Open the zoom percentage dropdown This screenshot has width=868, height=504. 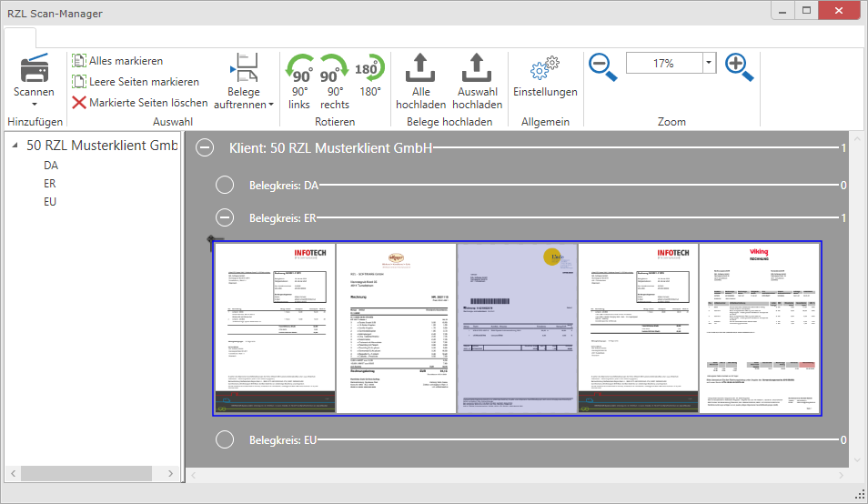709,63
